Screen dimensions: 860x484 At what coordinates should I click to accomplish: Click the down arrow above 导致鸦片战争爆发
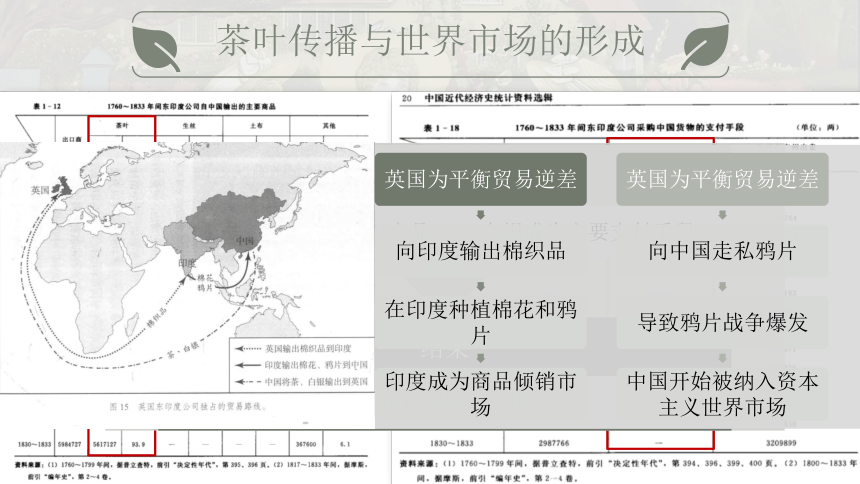pos(722,286)
